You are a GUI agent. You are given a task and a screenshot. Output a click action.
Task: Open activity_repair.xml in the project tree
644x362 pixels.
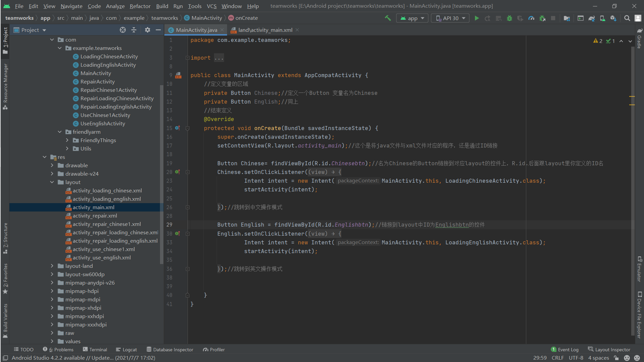coord(95,216)
